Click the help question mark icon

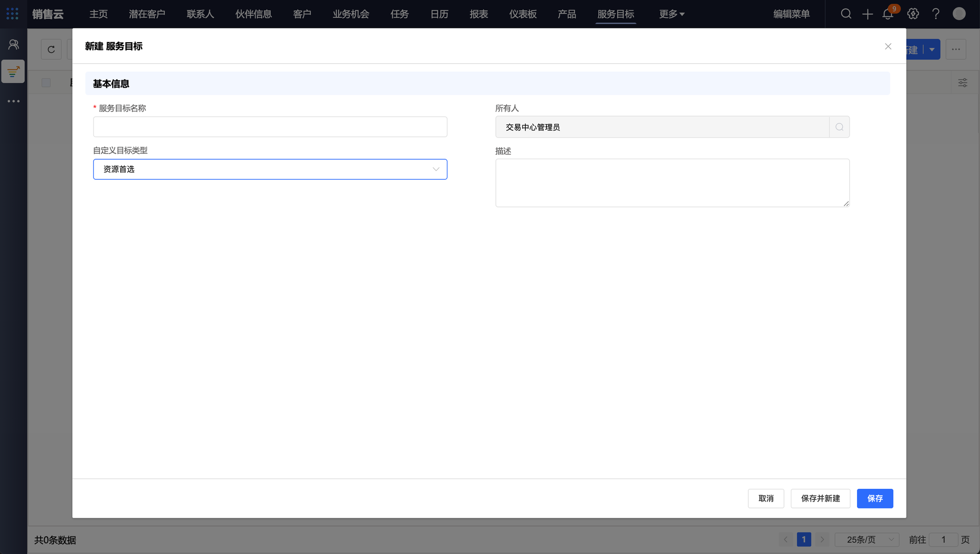click(x=936, y=14)
